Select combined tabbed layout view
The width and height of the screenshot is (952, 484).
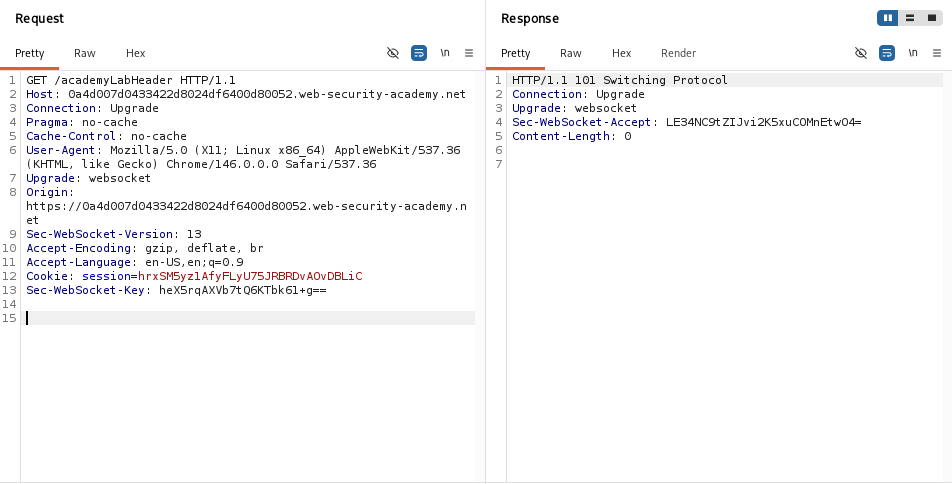coord(931,18)
